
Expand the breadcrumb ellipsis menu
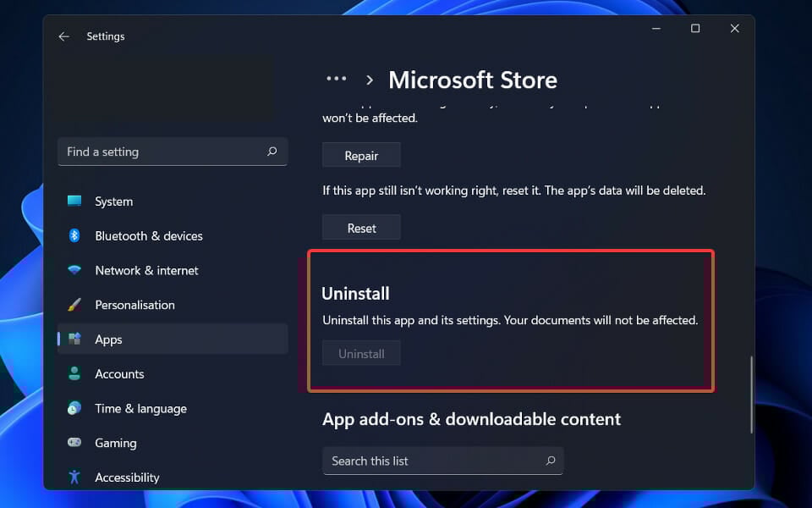click(x=337, y=79)
